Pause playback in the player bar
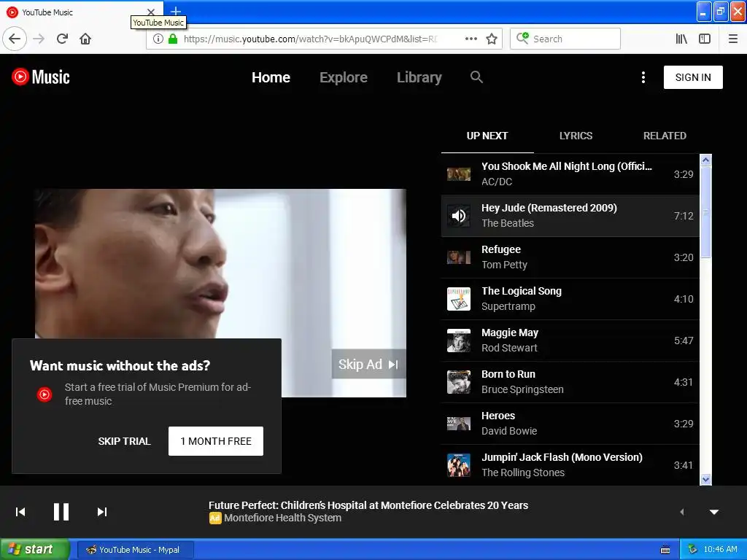Viewport: 747px width, 560px height. point(61,512)
